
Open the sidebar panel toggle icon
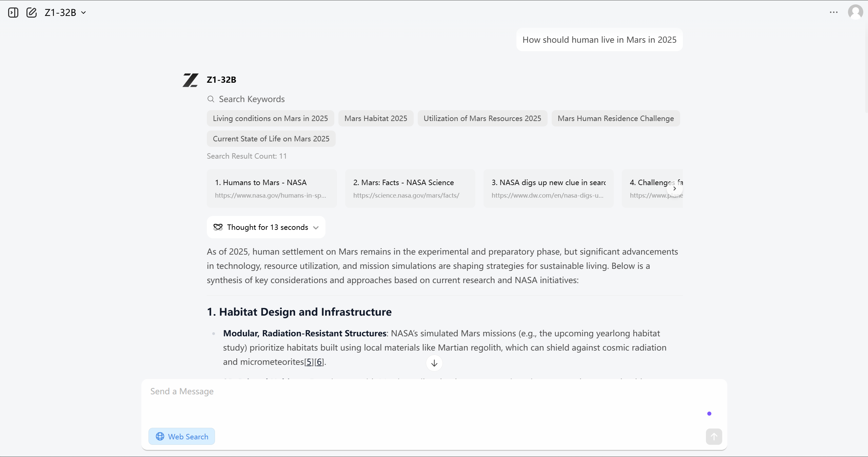(13, 13)
